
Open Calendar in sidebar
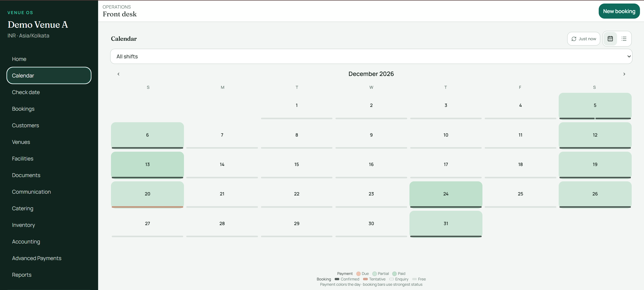49,75
